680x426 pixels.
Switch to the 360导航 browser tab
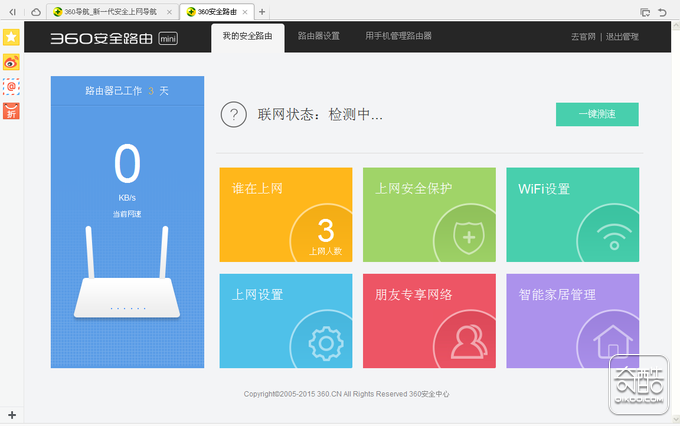pyautogui.click(x=111, y=12)
